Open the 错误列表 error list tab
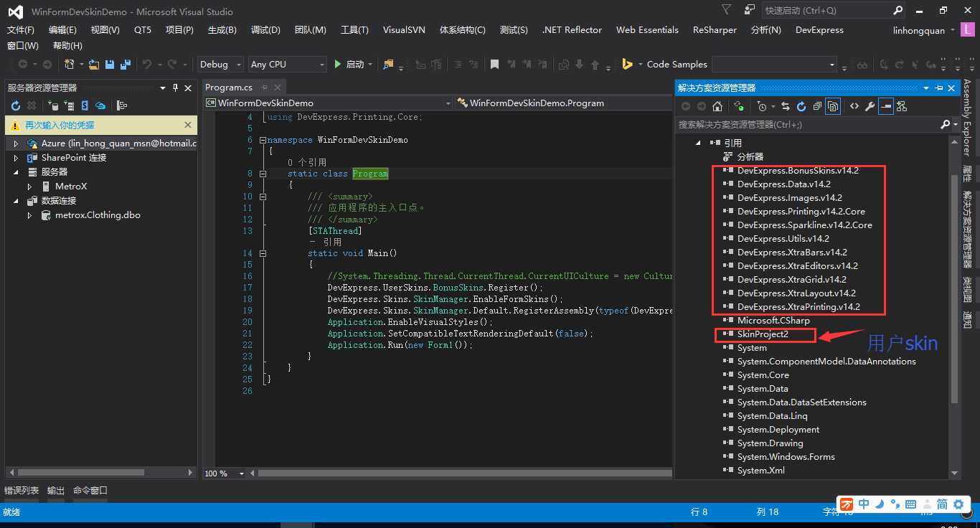Viewport: 980px width, 528px height. 22,491
